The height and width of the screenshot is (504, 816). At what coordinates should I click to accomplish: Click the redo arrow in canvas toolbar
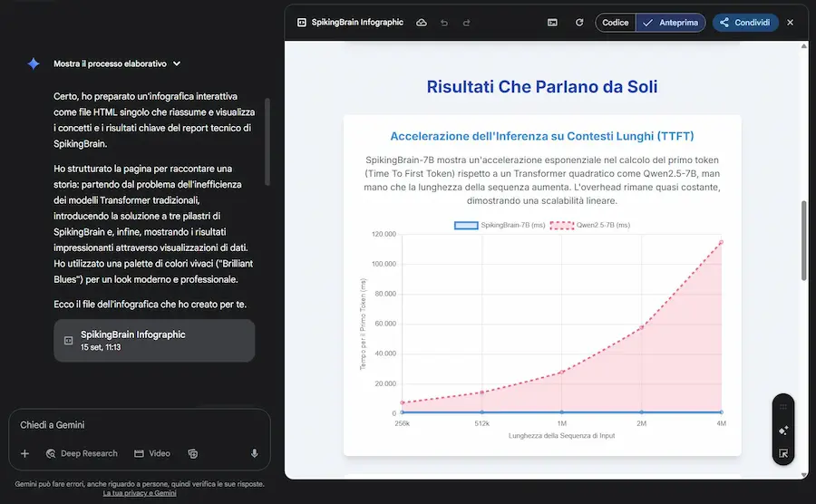(467, 23)
